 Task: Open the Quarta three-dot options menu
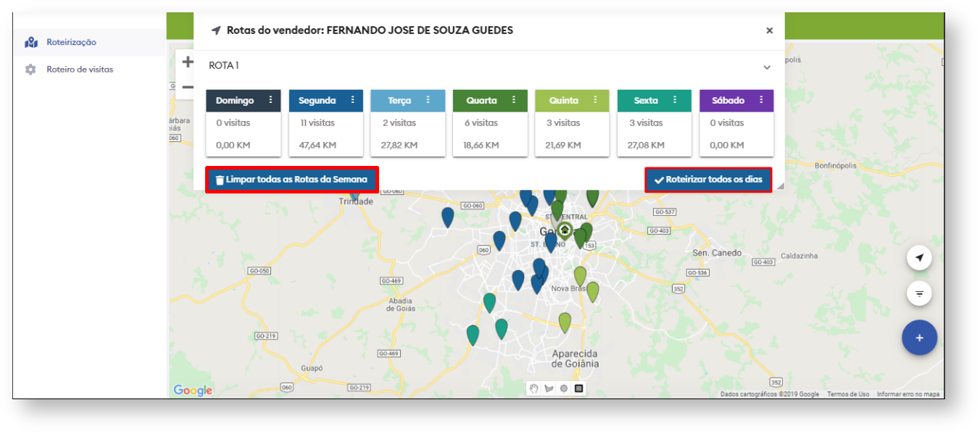point(514,100)
